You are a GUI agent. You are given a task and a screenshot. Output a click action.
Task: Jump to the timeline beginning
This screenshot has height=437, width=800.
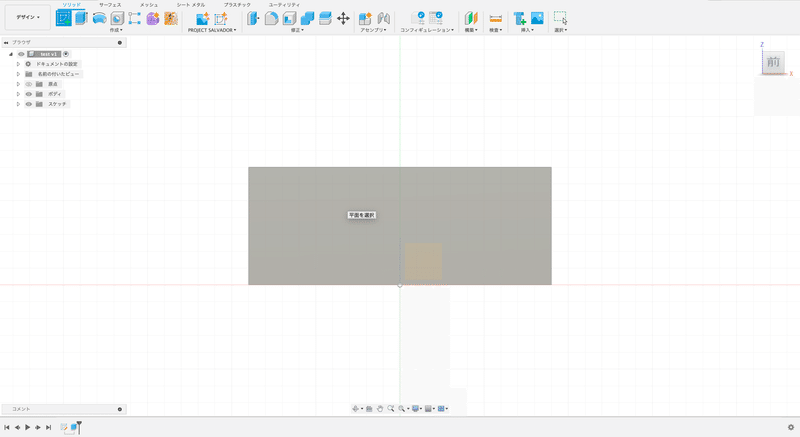tap(7, 427)
